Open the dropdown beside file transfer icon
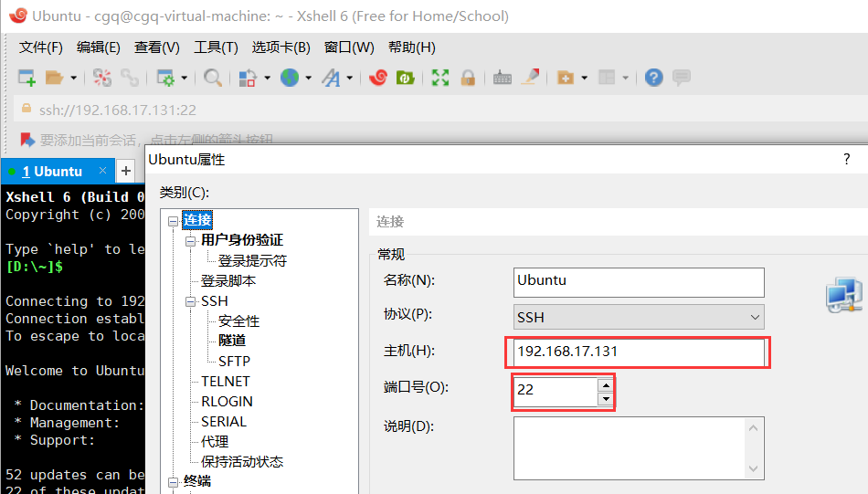 tap(267, 78)
